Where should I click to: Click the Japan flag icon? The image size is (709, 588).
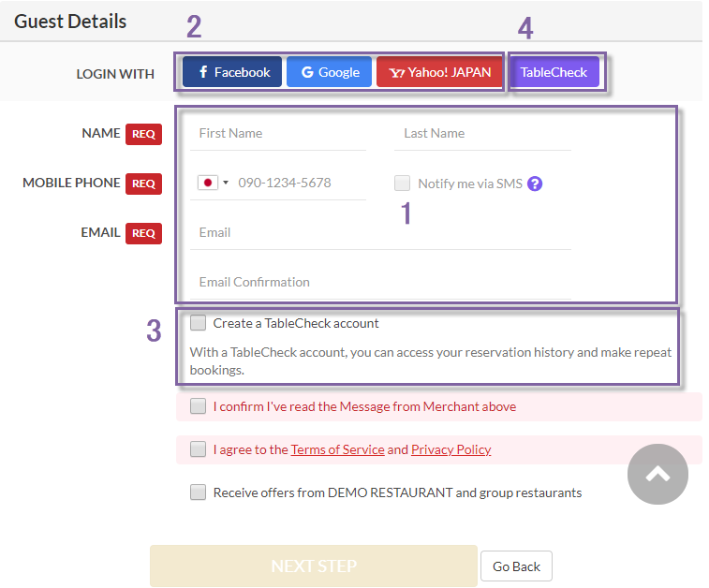pyautogui.click(x=207, y=183)
